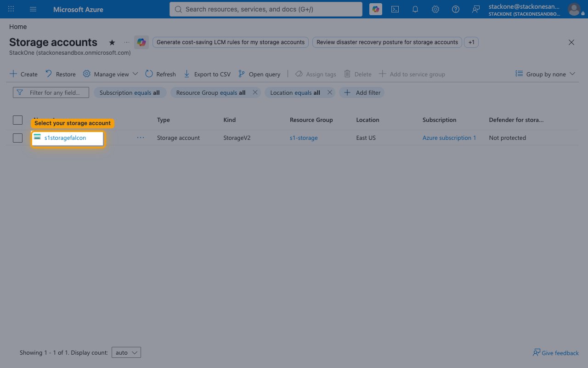
Task: Open portal settings gear
Action: 435,9
